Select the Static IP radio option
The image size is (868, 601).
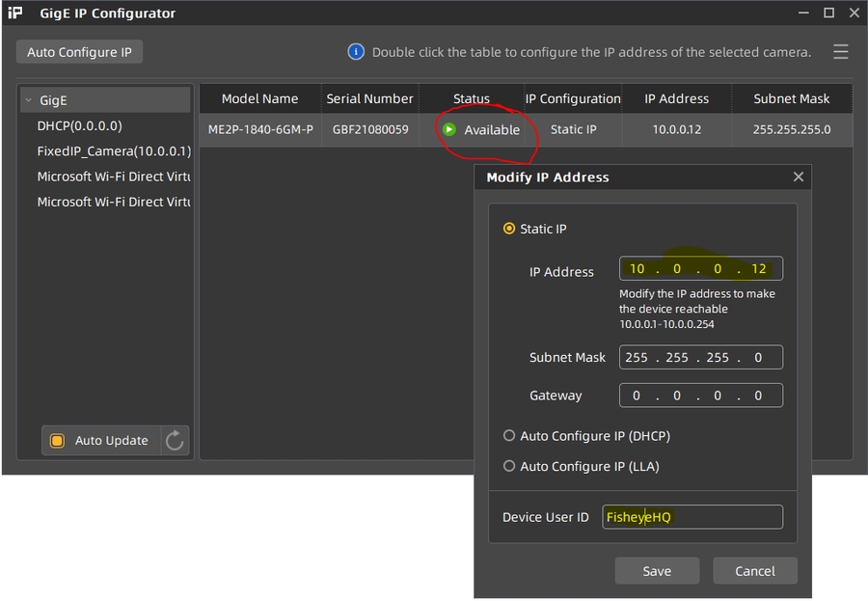click(x=509, y=229)
